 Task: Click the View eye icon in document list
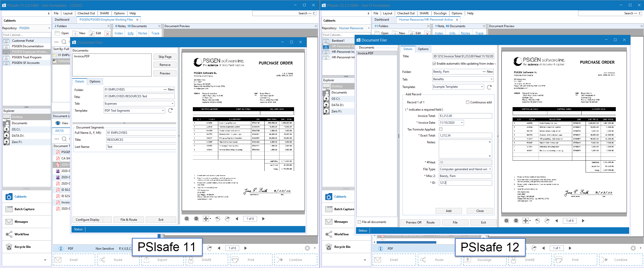coord(58,123)
